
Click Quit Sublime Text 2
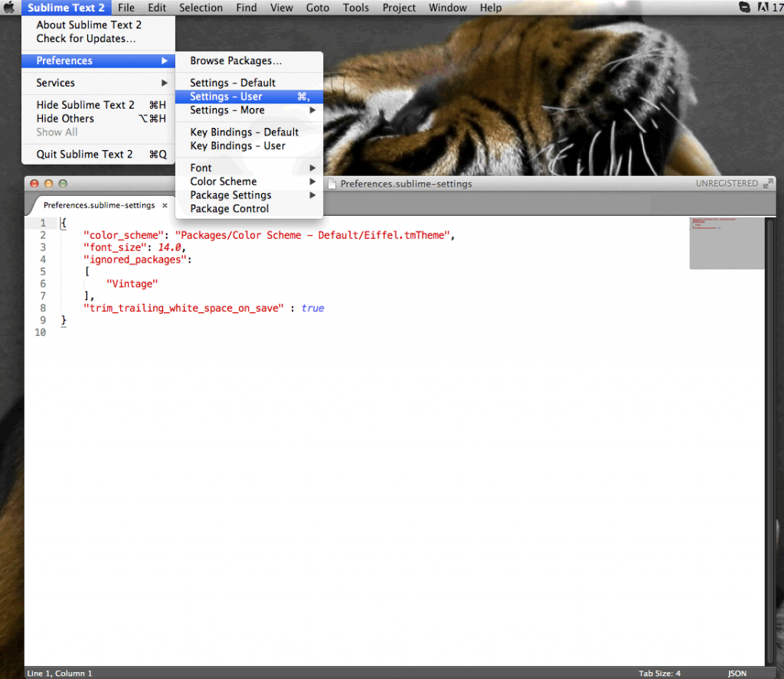coord(84,154)
